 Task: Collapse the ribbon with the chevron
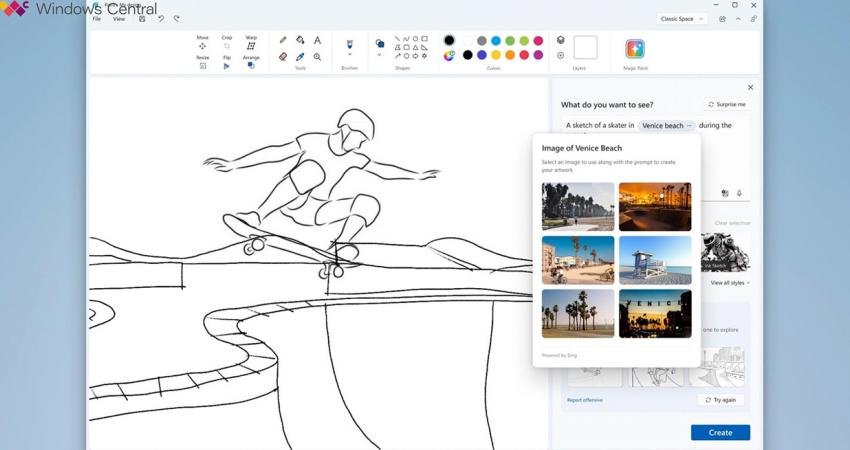tap(738, 19)
